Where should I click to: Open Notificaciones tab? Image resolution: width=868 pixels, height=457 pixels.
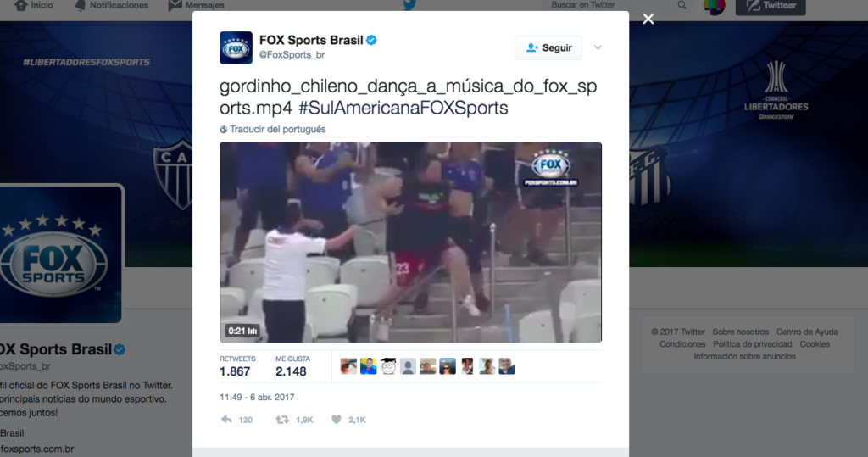111,6
